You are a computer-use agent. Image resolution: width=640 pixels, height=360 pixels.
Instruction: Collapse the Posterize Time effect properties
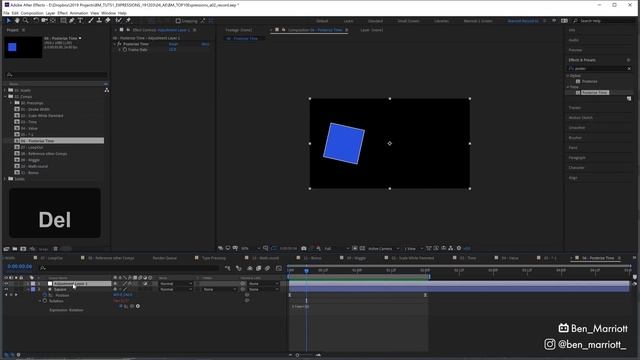pos(115,44)
